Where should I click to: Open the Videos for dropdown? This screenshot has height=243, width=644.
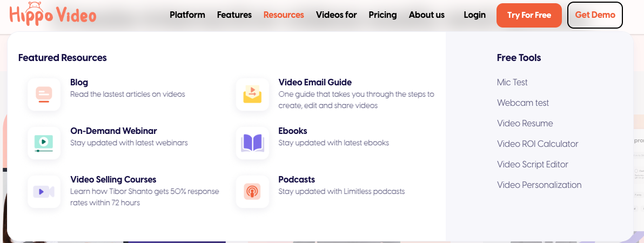[x=337, y=15]
